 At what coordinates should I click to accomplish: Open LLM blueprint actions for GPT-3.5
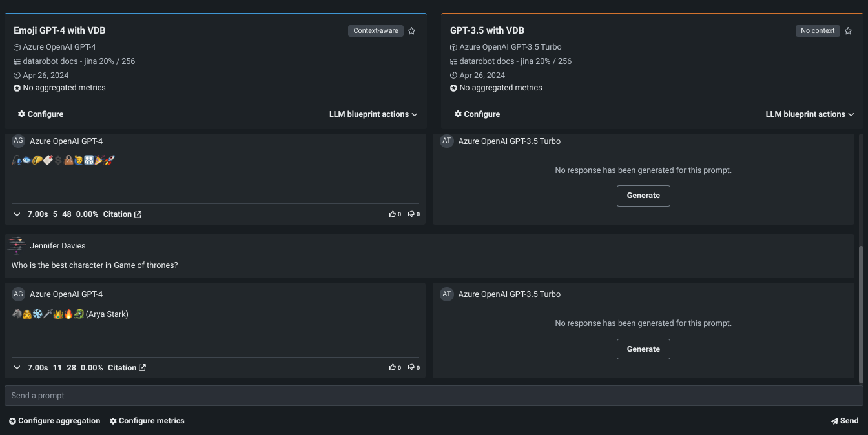pos(810,114)
